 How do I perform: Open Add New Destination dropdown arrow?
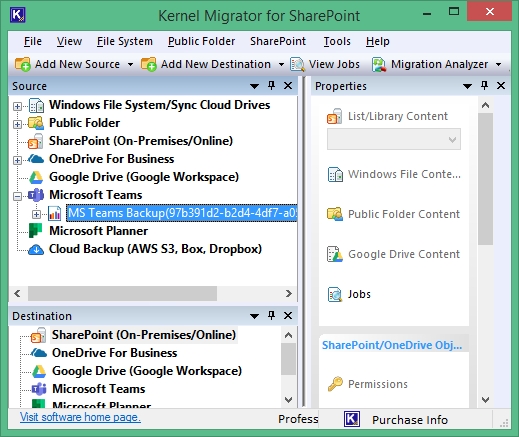click(x=281, y=64)
